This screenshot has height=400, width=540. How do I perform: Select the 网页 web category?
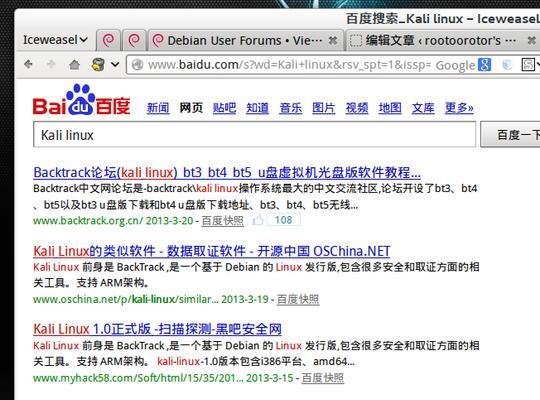pos(191,108)
